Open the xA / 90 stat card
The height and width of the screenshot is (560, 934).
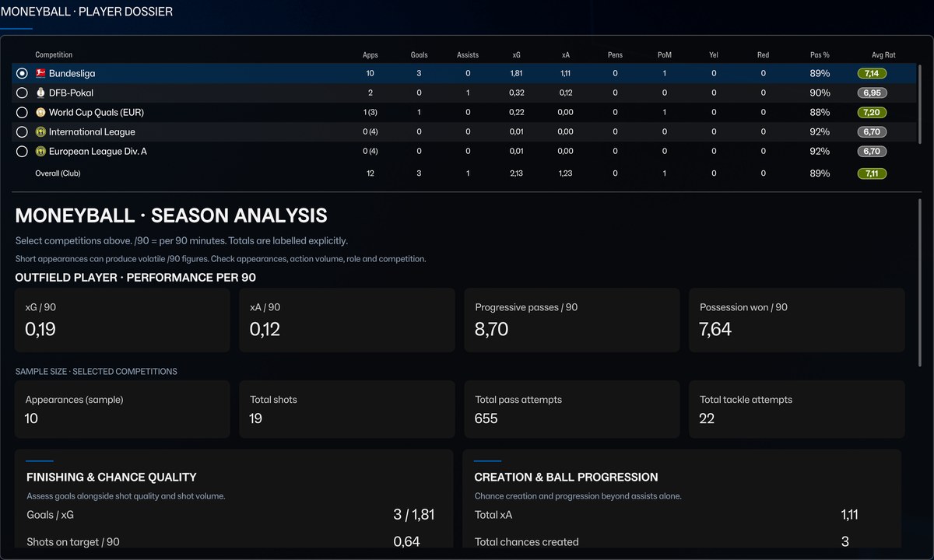(x=347, y=320)
